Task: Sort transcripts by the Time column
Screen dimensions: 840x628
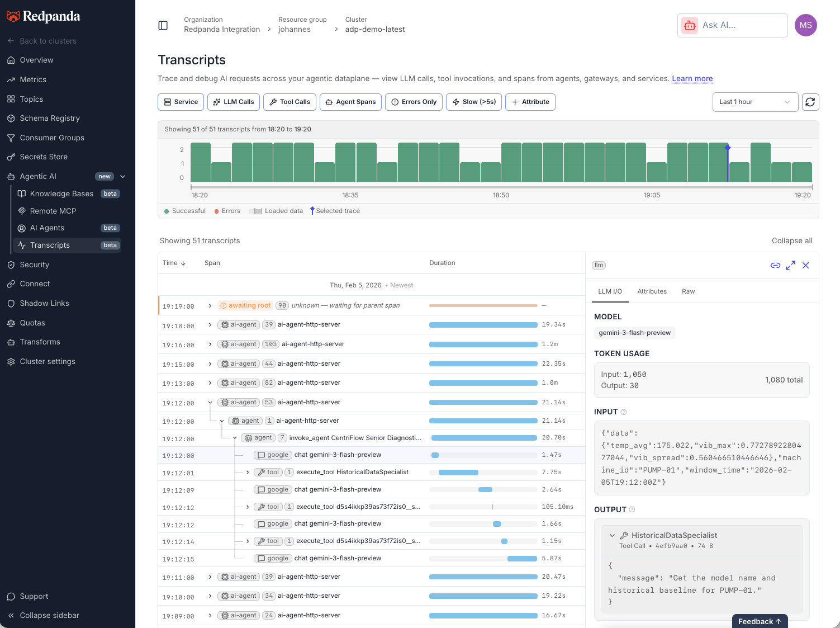Action: click(174, 263)
